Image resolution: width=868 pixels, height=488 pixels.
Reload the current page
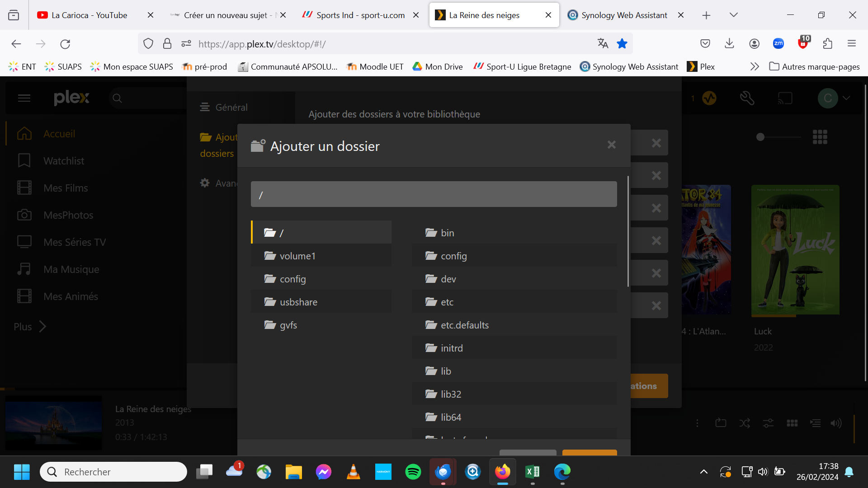pyautogui.click(x=65, y=44)
